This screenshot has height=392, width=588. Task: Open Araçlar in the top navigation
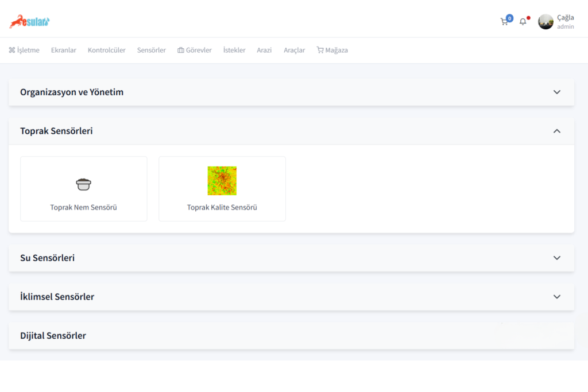pyautogui.click(x=294, y=50)
